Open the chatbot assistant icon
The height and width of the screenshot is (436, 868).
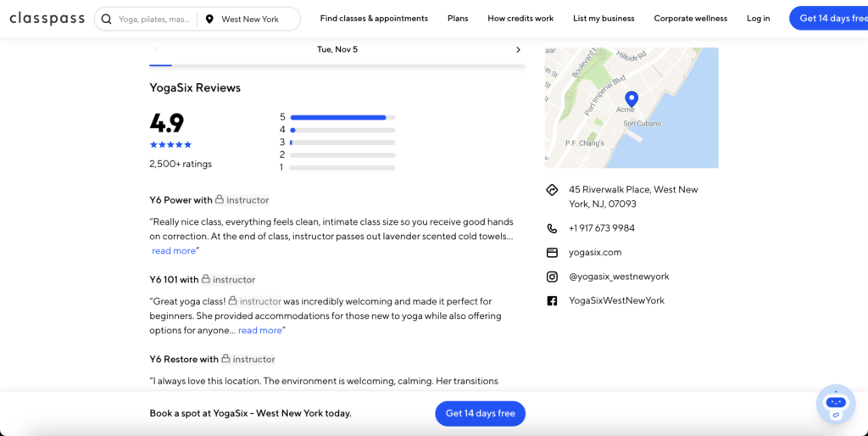click(x=836, y=404)
